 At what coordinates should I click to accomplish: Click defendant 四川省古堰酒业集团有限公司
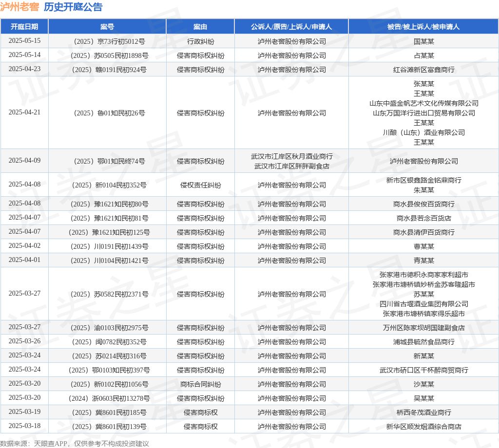click(423, 304)
